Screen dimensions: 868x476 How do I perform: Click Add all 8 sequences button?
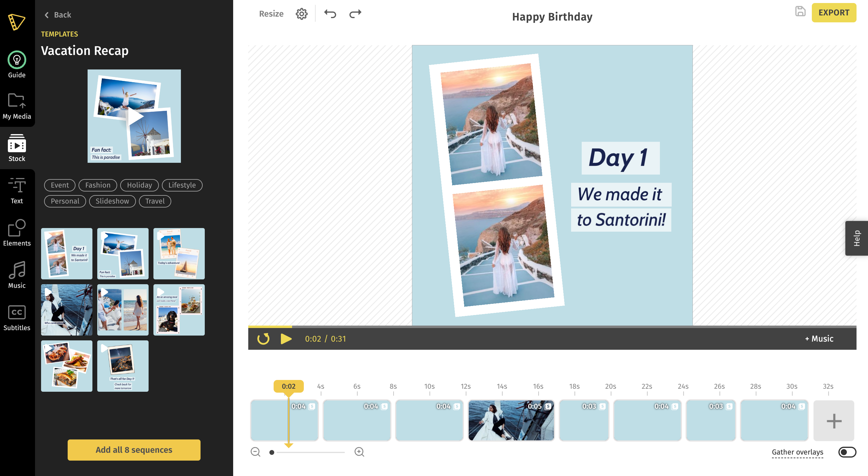(x=134, y=450)
